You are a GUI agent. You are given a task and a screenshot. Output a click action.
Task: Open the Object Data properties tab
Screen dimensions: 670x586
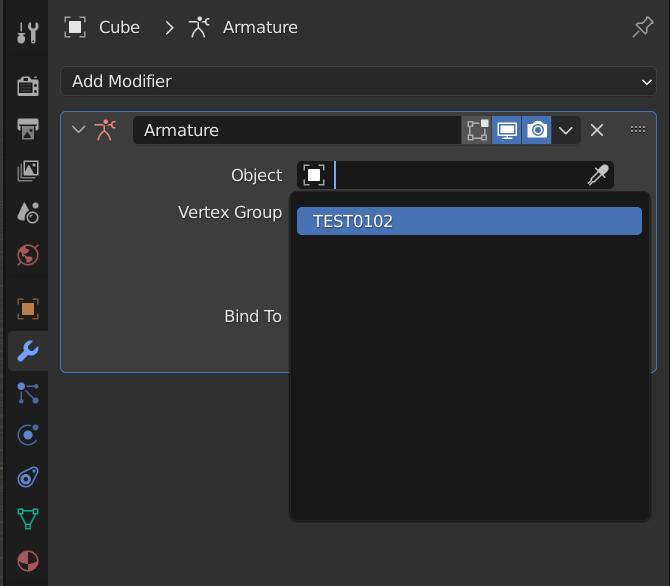coord(28,519)
